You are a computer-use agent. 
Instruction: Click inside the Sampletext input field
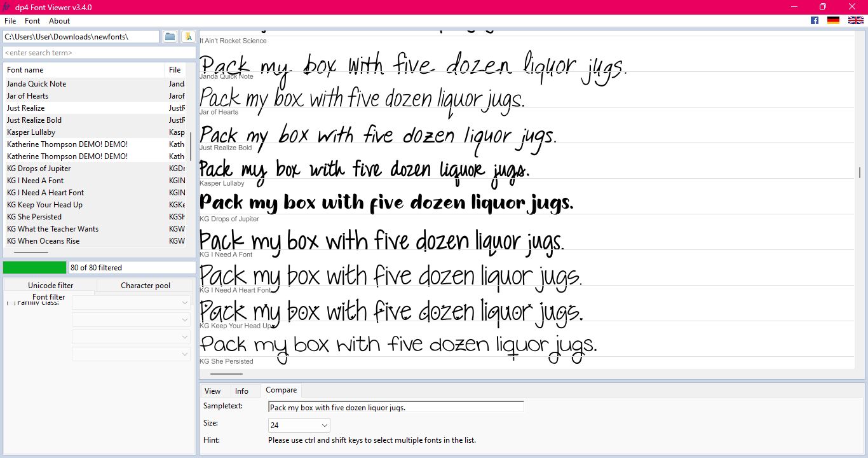tap(395, 406)
